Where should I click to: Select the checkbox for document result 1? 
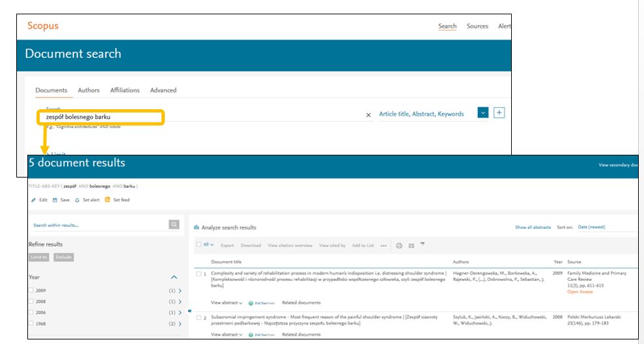(199, 274)
